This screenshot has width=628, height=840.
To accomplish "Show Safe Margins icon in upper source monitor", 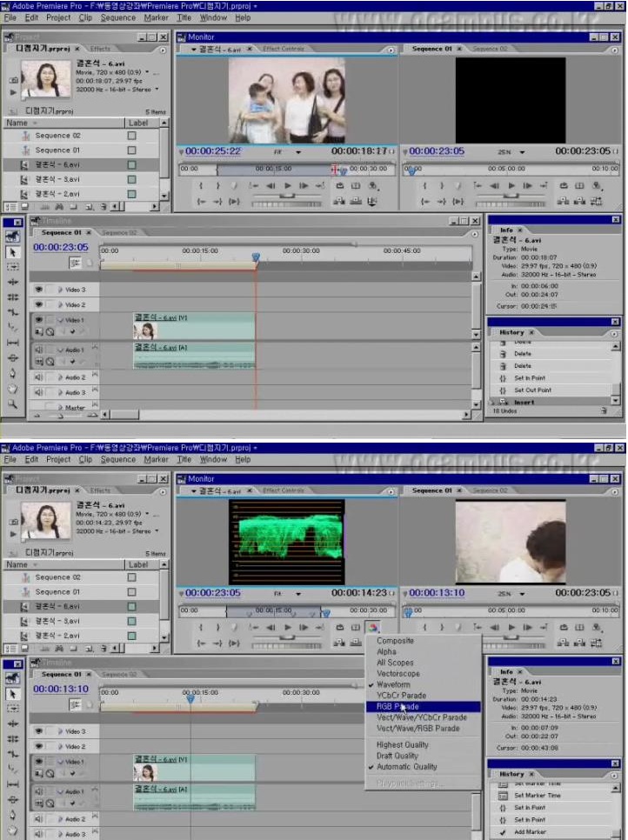I will click(356, 186).
